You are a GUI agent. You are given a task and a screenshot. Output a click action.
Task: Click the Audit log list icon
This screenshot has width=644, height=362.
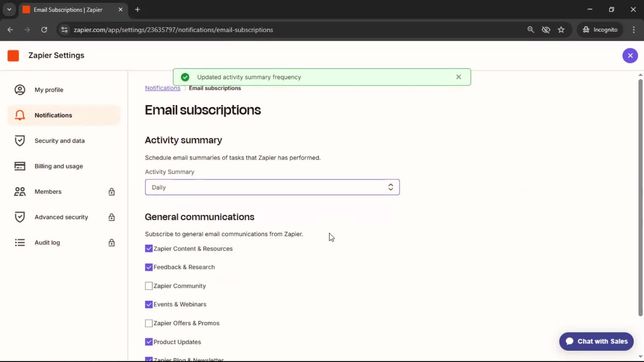[20, 243]
